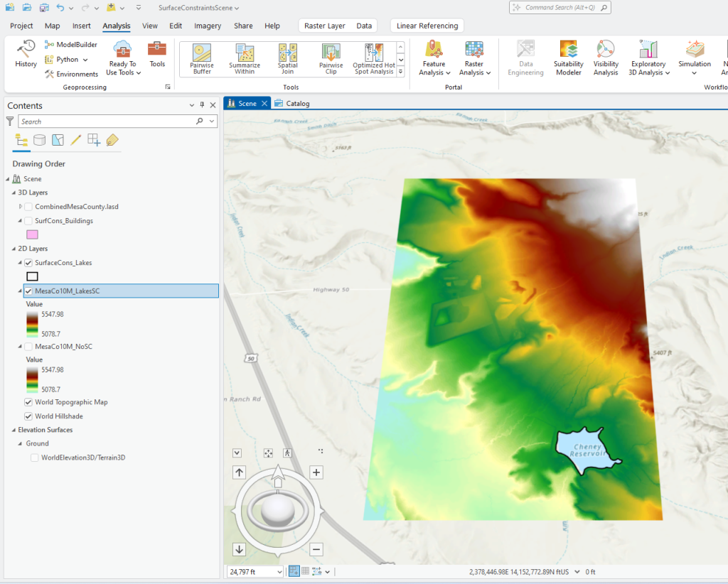Click the Linear Referencing contextual tab

click(427, 26)
